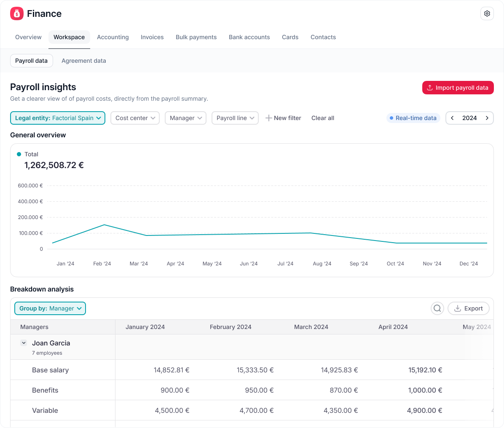Open the Payroll line filter dropdown
This screenshot has width=504, height=428.
(x=235, y=118)
